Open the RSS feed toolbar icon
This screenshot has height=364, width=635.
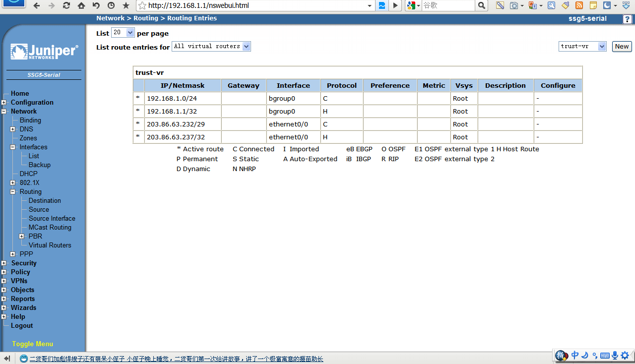[x=579, y=5]
